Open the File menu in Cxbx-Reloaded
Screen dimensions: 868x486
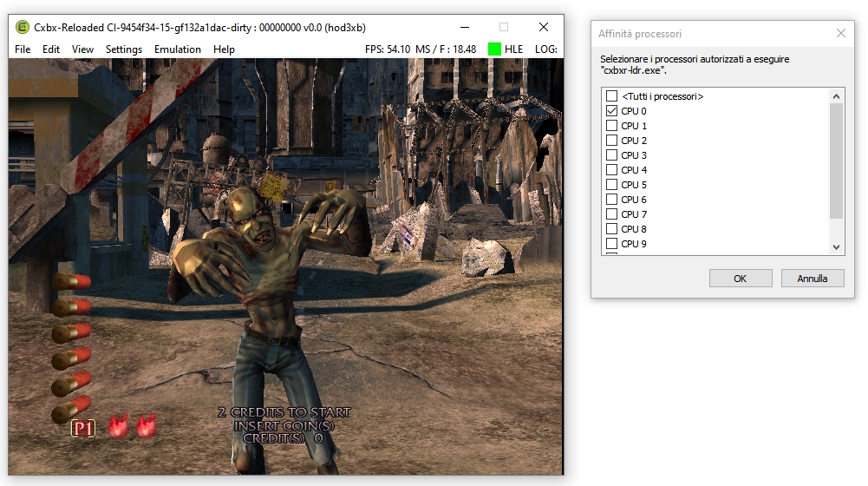pos(23,49)
